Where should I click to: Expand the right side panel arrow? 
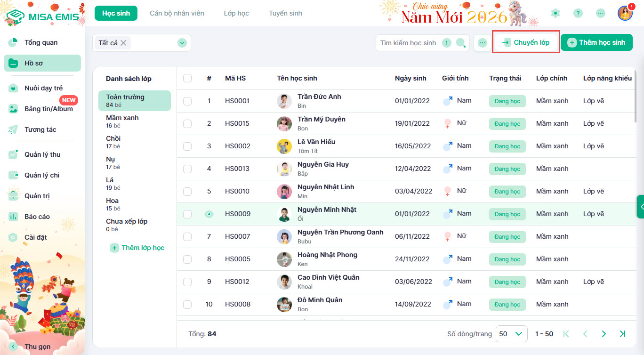coord(640,206)
